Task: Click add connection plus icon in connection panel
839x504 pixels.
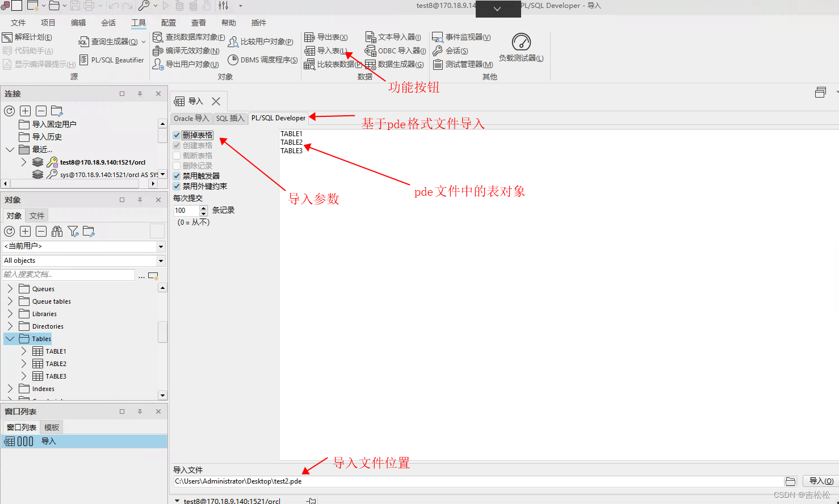Action: (26, 111)
